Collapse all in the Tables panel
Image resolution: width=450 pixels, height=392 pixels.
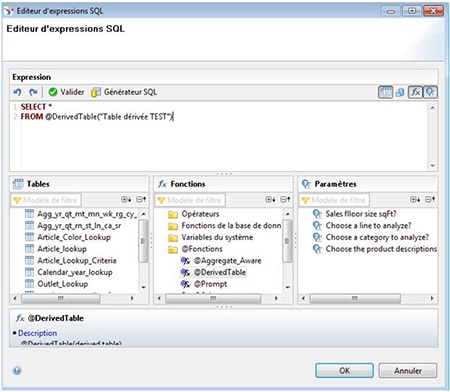point(141,200)
